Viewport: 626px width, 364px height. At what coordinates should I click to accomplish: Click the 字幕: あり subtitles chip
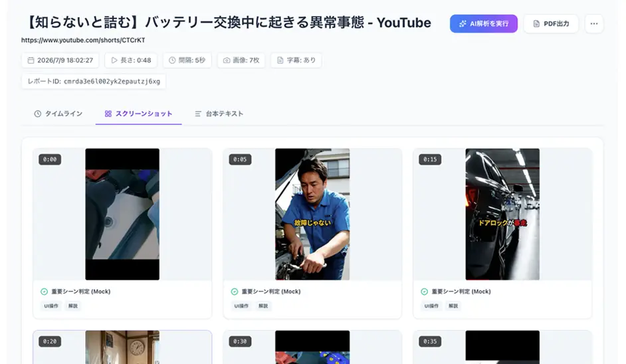coord(296,60)
